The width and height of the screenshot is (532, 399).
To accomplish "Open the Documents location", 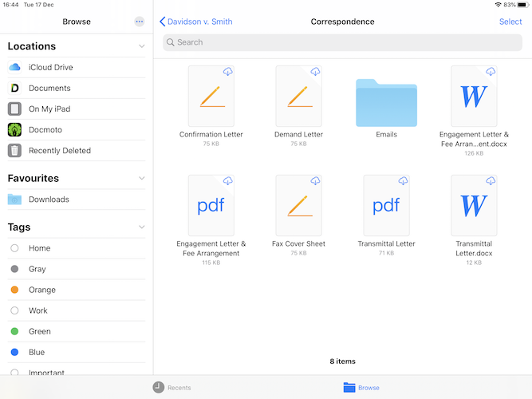I will pos(77,88).
